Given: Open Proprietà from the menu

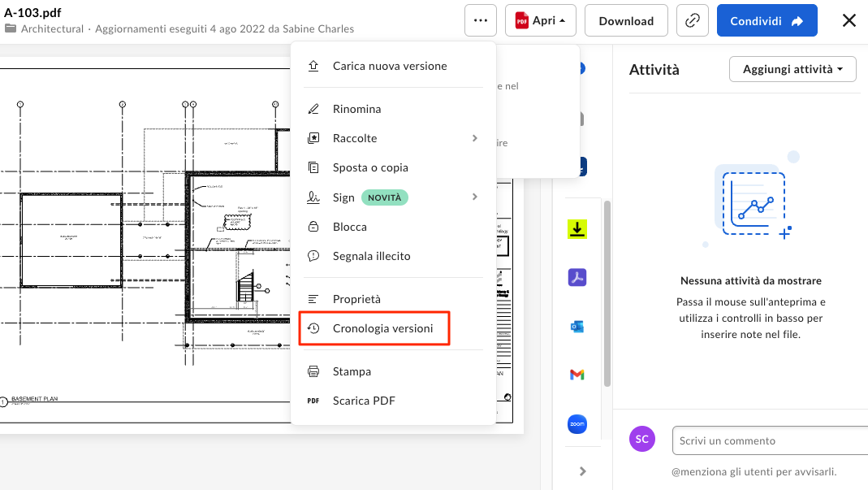Looking at the screenshot, I should coord(356,298).
